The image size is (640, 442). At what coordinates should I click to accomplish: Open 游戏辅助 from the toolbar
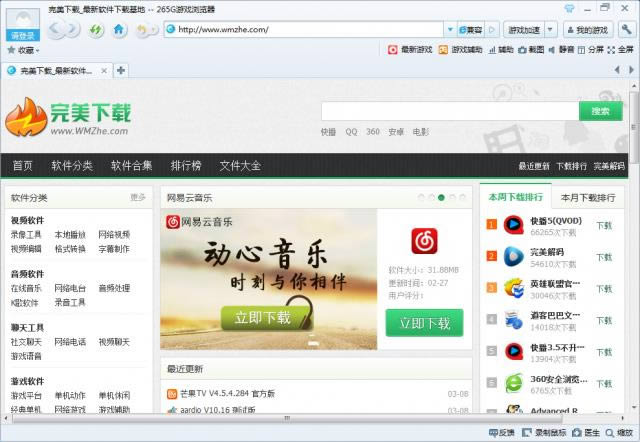[x=460, y=50]
